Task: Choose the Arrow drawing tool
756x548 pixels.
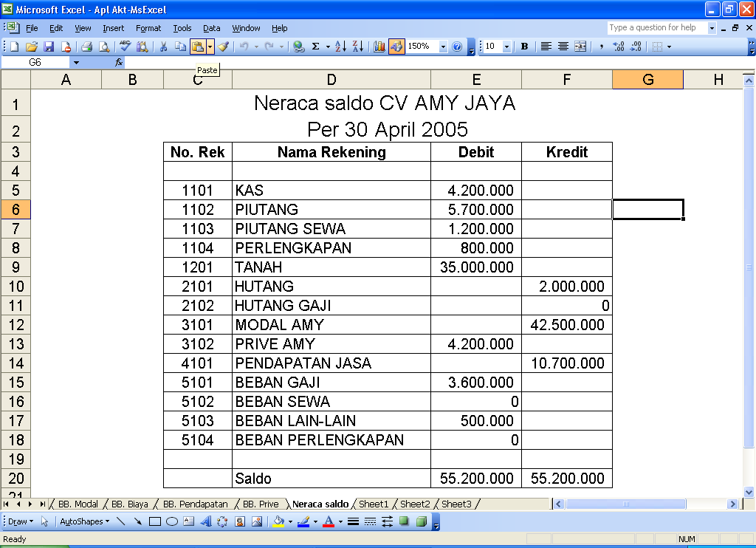Action: (138, 521)
